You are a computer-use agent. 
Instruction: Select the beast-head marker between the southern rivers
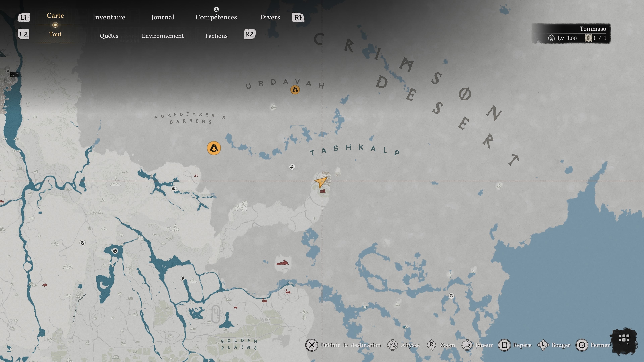[183, 278]
